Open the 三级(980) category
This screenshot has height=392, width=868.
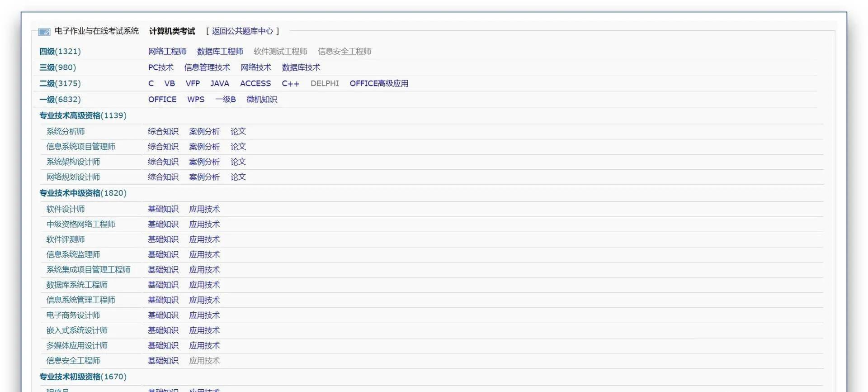click(57, 67)
